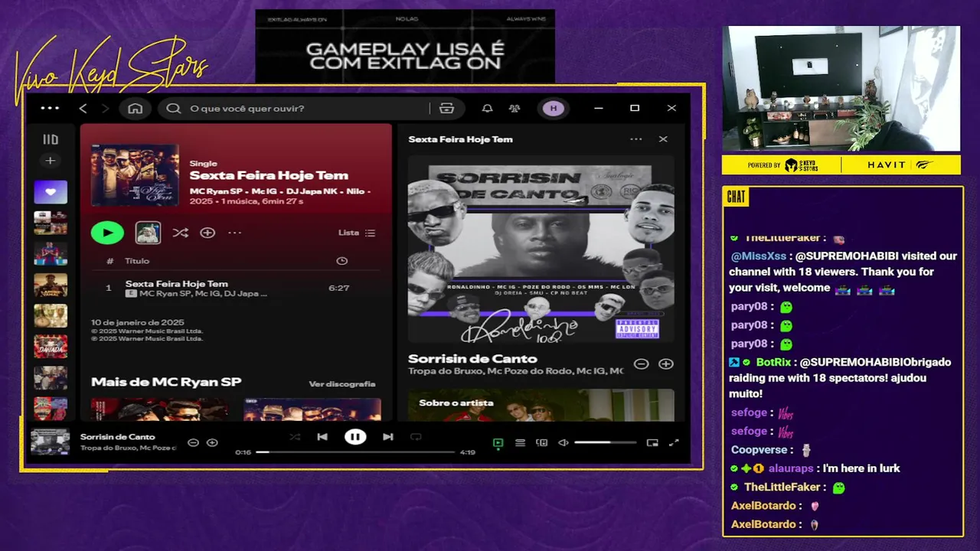The width and height of the screenshot is (980, 551).
Task: Click @MissXss username in chat
Action: coord(759,256)
